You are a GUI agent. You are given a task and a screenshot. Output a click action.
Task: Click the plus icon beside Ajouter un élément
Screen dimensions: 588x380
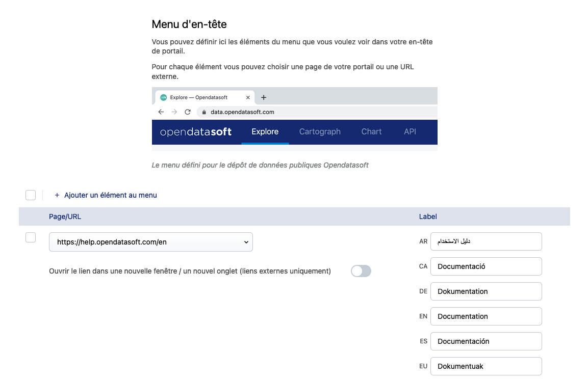pos(57,195)
